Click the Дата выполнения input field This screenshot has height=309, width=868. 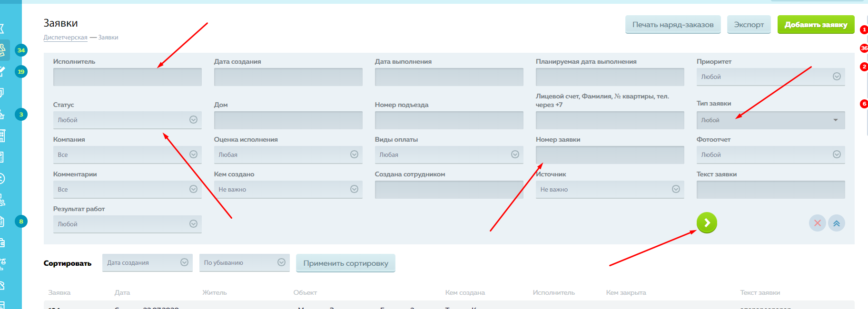[x=449, y=77]
